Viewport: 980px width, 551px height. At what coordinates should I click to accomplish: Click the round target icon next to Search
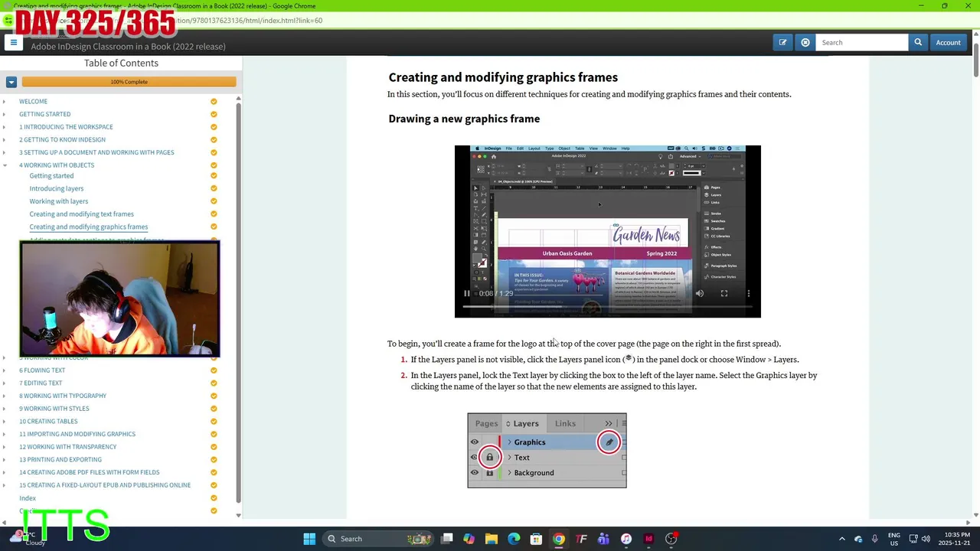805,43
